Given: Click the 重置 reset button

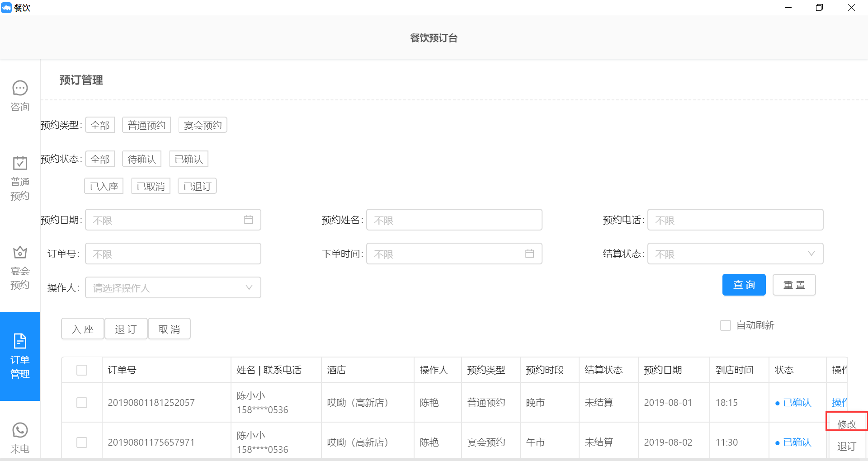Looking at the screenshot, I should tap(794, 285).
